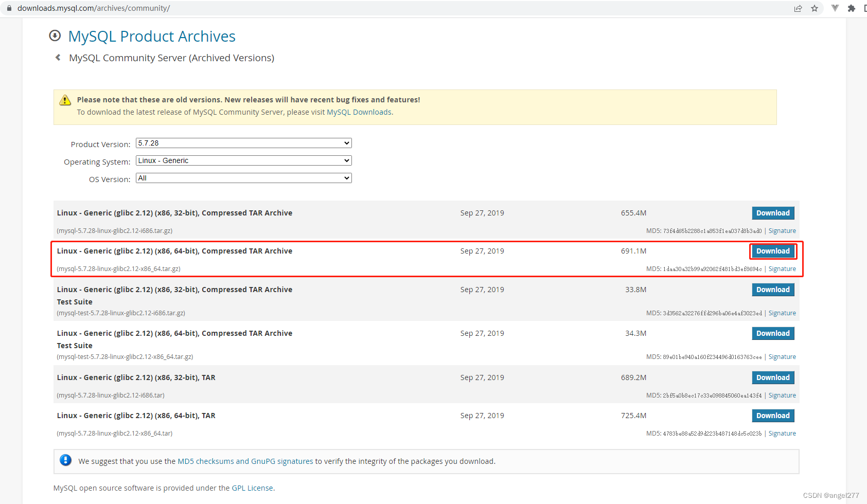
Task: Open the Operating System dropdown showing Linux - Generic
Action: point(244,160)
